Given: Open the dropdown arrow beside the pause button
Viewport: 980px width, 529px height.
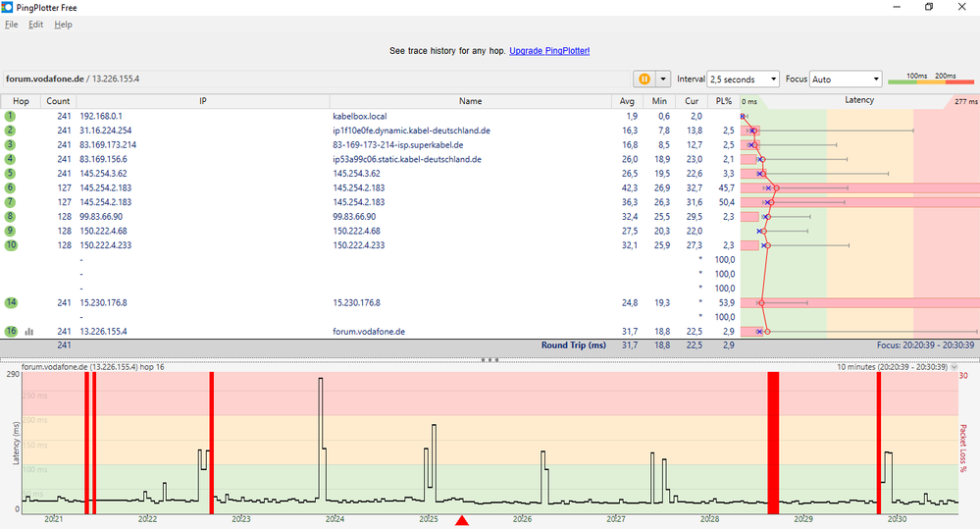Looking at the screenshot, I should coord(662,79).
